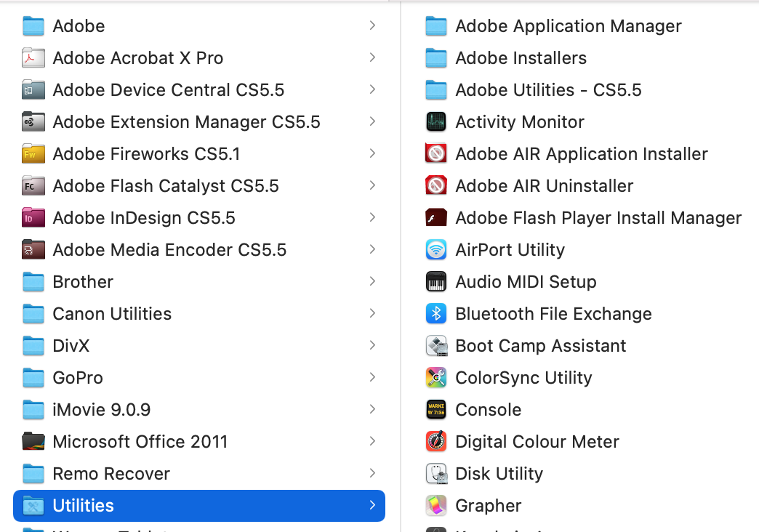Click the AirPort Utility Wi-Fi icon
The height and width of the screenshot is (532, 759).
pos(435,250)
